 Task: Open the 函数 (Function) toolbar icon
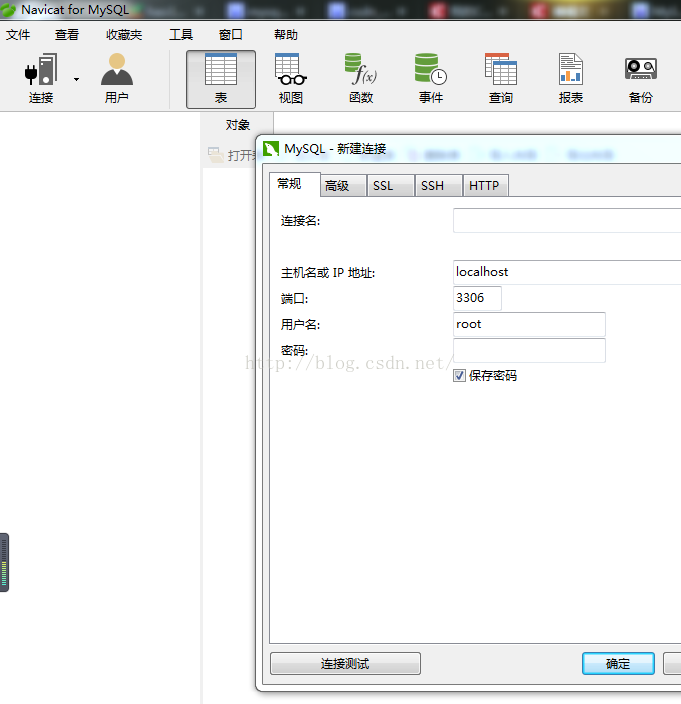point(361,79)
